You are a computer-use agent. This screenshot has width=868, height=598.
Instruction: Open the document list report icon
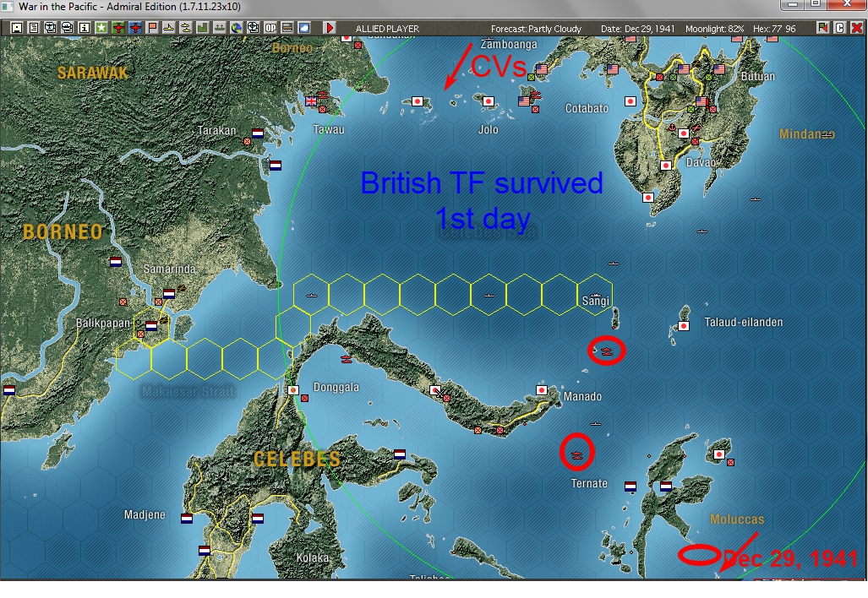[x=34, y=28]
